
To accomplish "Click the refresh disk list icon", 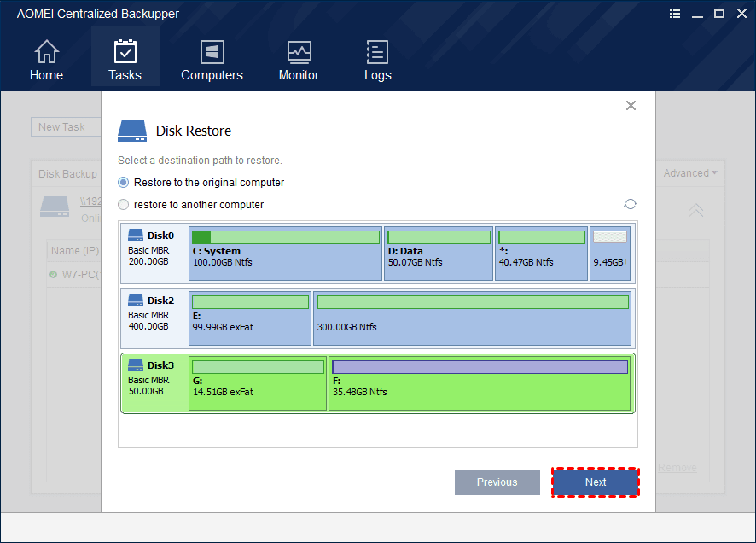I will point(631,204).
